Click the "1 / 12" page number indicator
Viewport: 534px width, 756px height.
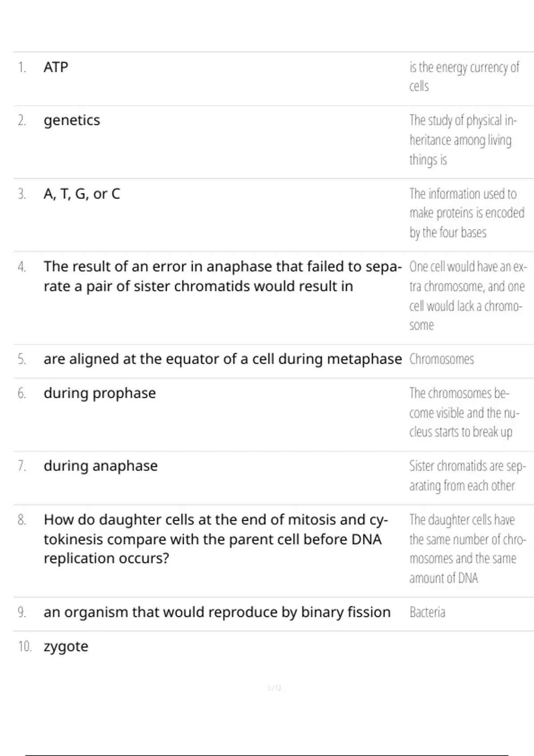click(x=275, y=688)
